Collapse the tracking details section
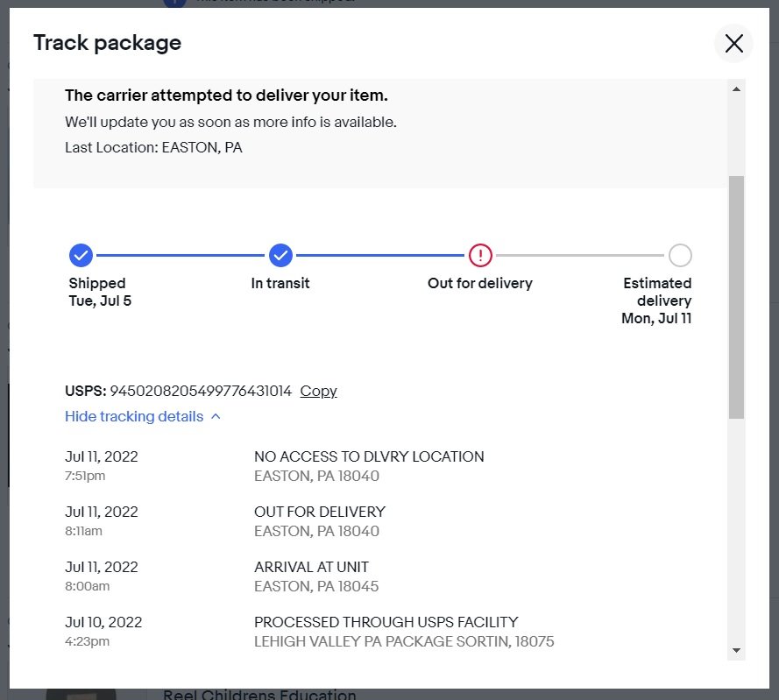779x700 pixels. (142, 416)
